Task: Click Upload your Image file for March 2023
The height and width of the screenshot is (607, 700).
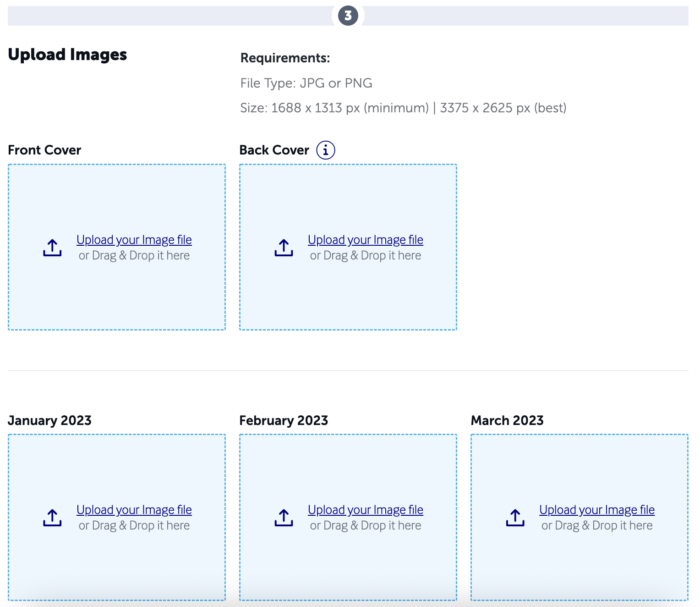Action: point(596,509)
